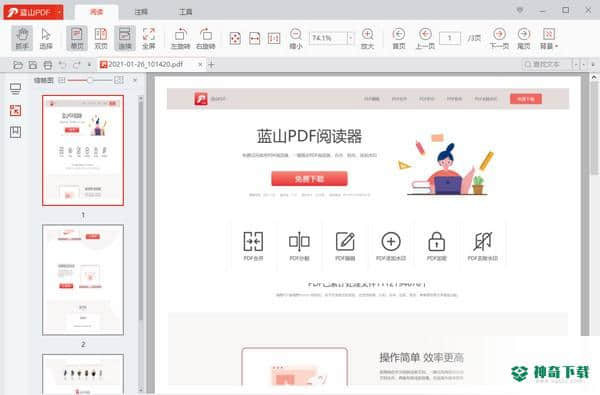Open the 74.1% zoom level dropdown
Screen dimensions: 600x395
[x=350, y=38]
